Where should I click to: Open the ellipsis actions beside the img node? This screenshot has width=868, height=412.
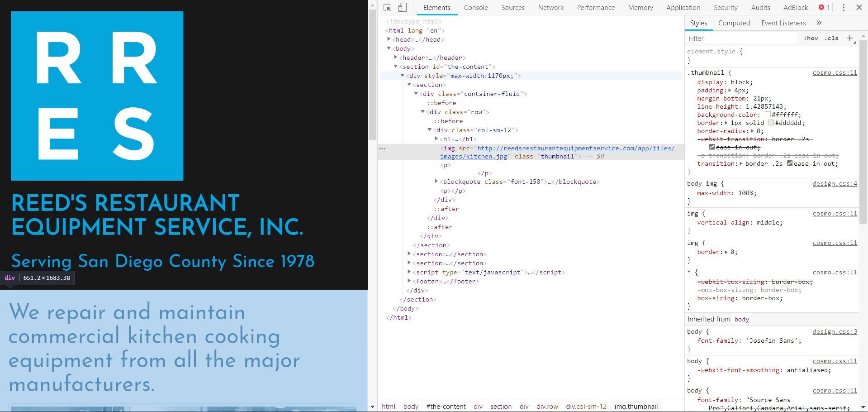click(x=383, y=149)
